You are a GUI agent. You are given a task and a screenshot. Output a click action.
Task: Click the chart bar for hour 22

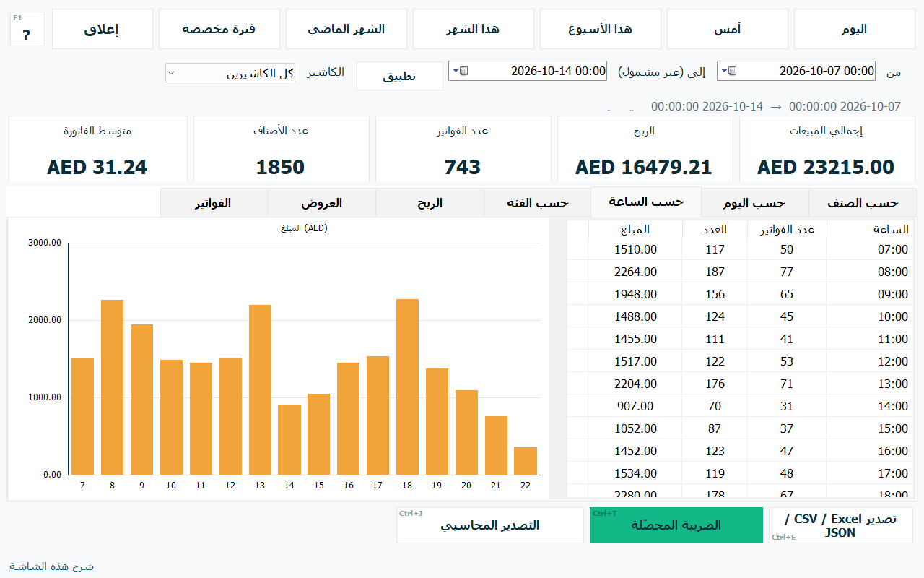(526, 461)
